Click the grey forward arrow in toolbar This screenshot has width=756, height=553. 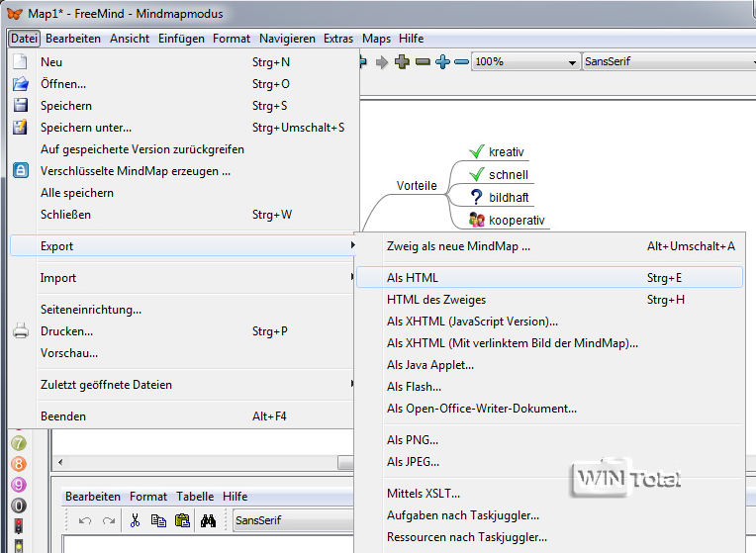382,62
